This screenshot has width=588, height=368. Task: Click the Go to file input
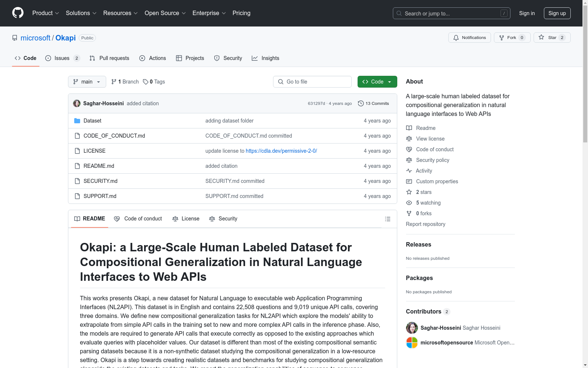tap(312, 82)
